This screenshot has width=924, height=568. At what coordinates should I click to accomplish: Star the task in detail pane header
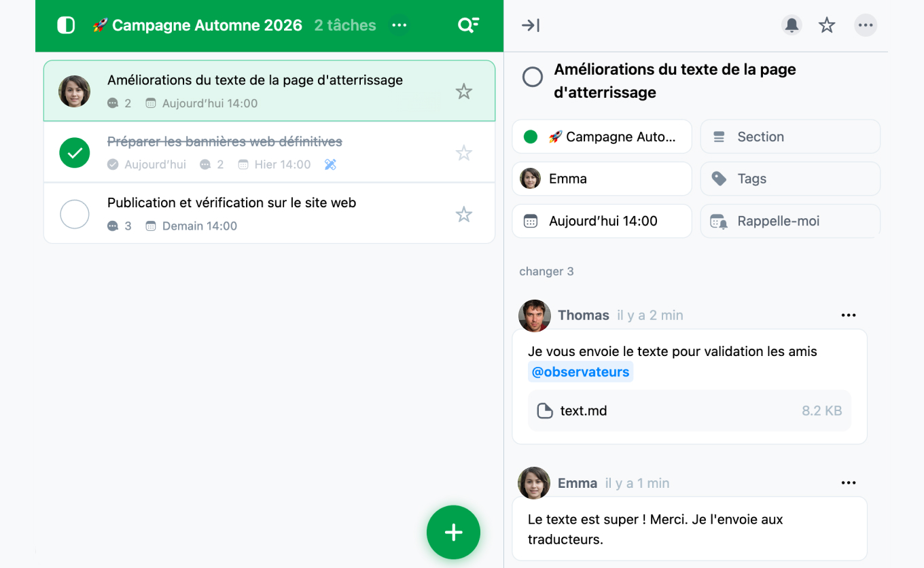click(x=827, y=26)
